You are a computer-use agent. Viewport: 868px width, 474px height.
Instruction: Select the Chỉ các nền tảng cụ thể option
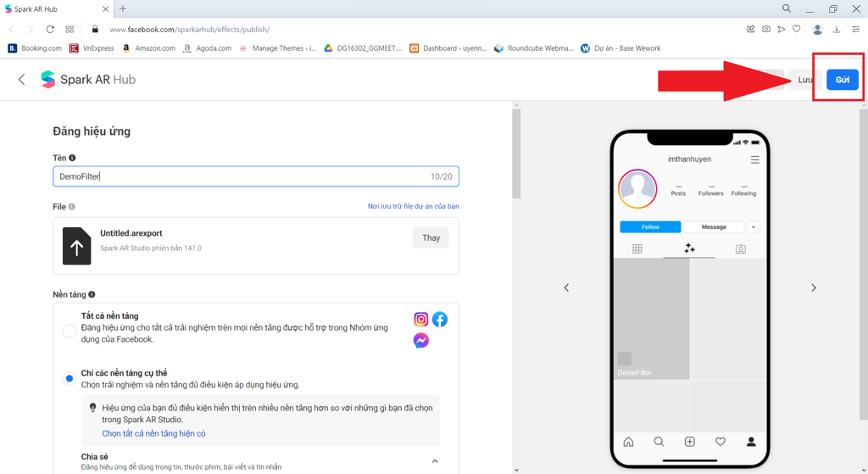(70, 379)
